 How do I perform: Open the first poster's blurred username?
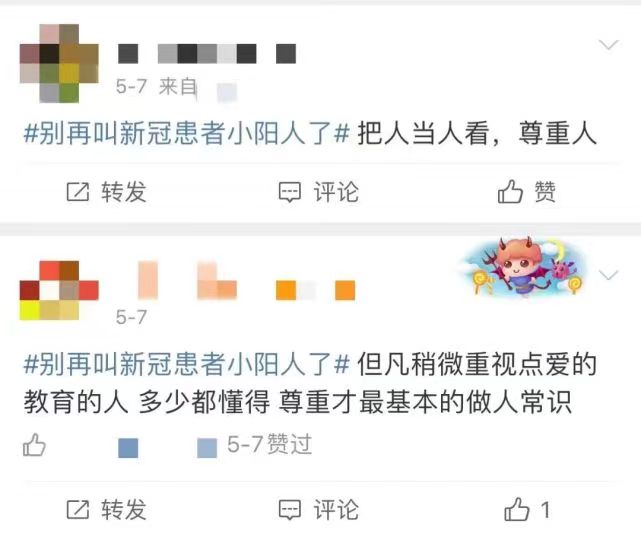pyautogui.click(x=207, y=54)
